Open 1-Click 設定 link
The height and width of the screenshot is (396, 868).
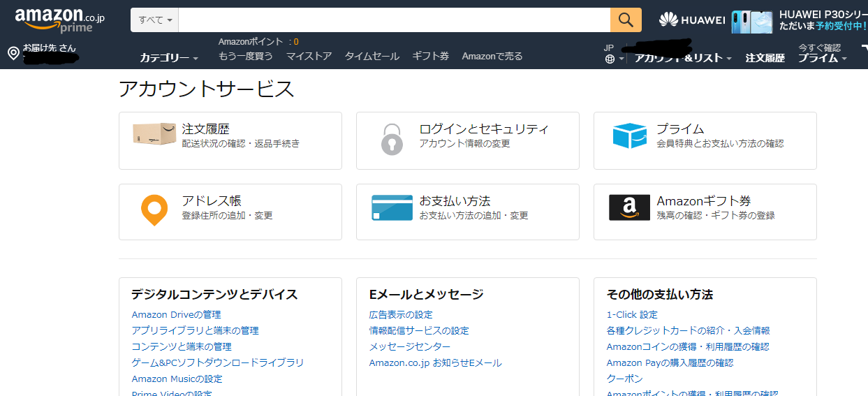click(x=632, y=315)
